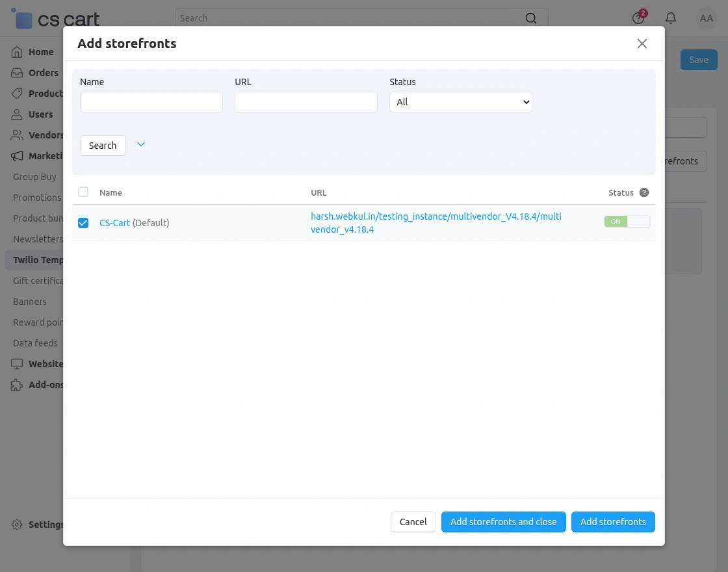728x572 pixels.
Task: Open the notifications bell
Action: [x=671, y=18]
